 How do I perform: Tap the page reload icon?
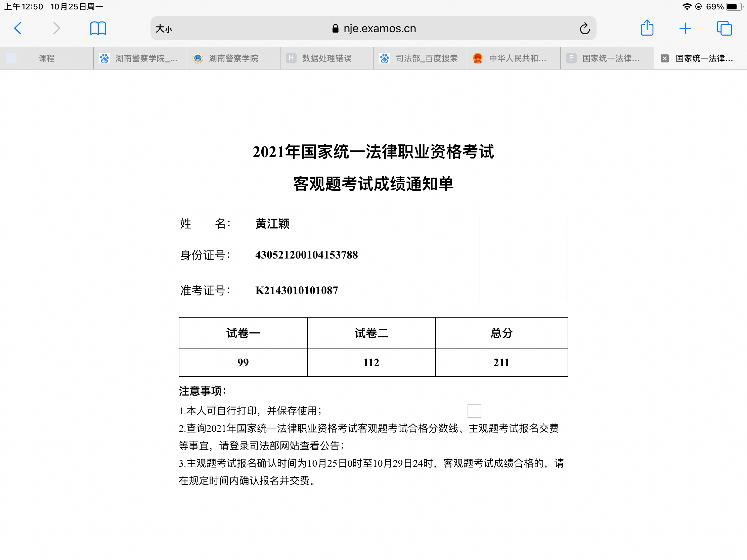[584, 28]
